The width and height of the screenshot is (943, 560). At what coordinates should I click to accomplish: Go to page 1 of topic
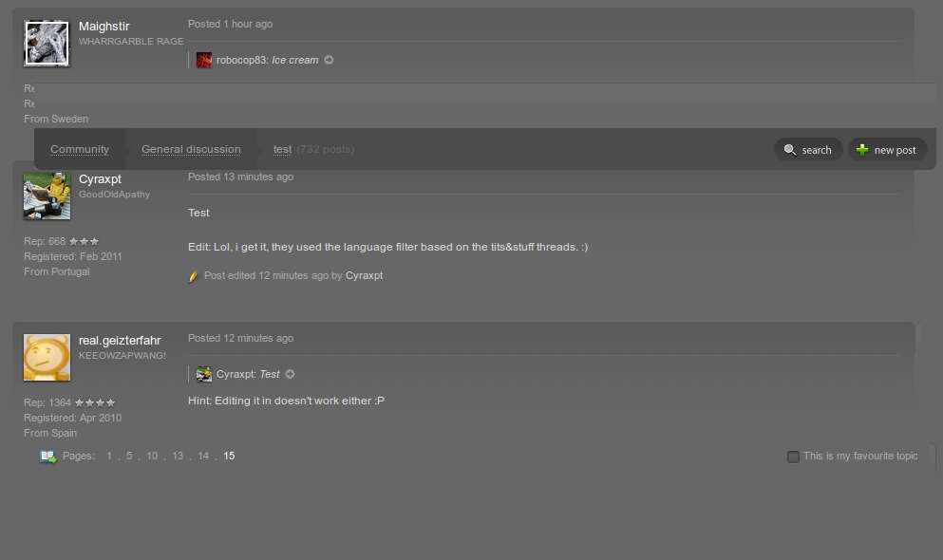tap(109, 456)
